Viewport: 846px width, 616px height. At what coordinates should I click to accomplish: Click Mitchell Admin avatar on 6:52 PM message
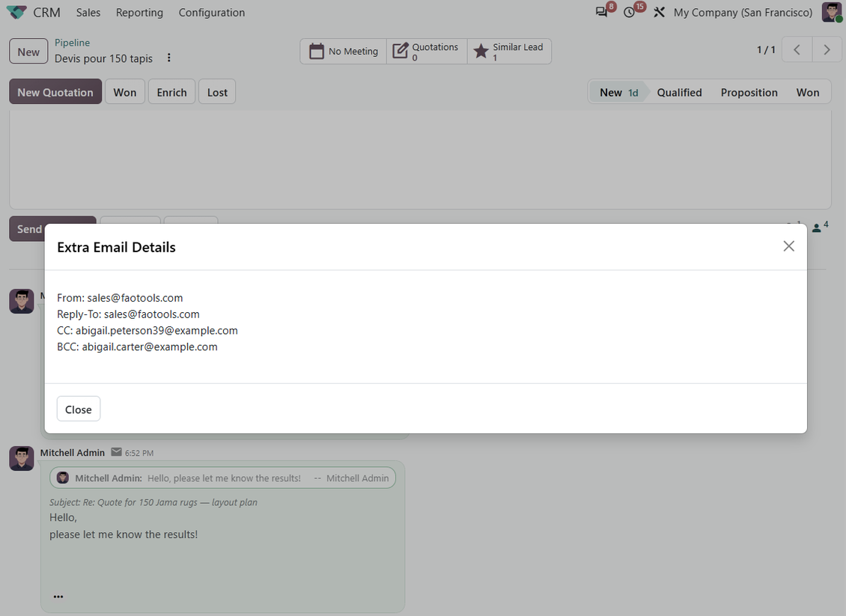point(22,459)
